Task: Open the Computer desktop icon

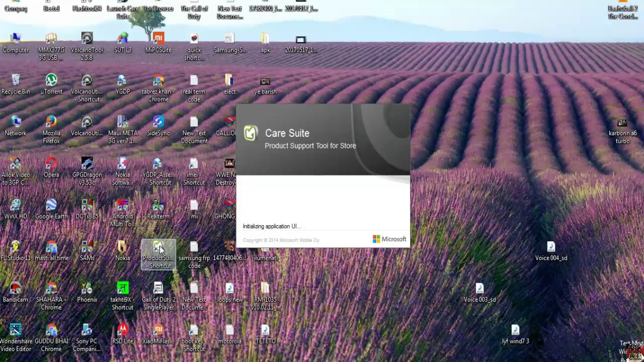Action: [16, 43]
